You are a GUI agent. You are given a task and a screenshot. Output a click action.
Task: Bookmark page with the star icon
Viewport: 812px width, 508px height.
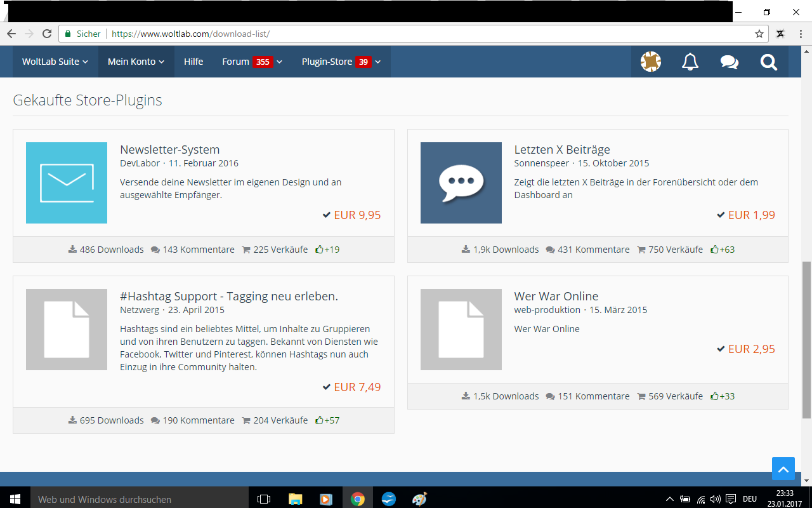click(759, 34)
